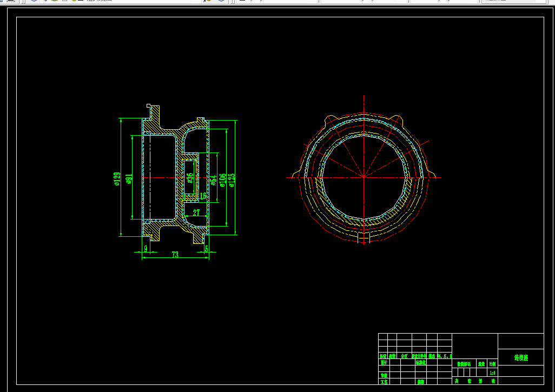Screen dimensions: 555x392
Task: Select the 9 flange thickness dimension
Action: [x=146, y=249]
